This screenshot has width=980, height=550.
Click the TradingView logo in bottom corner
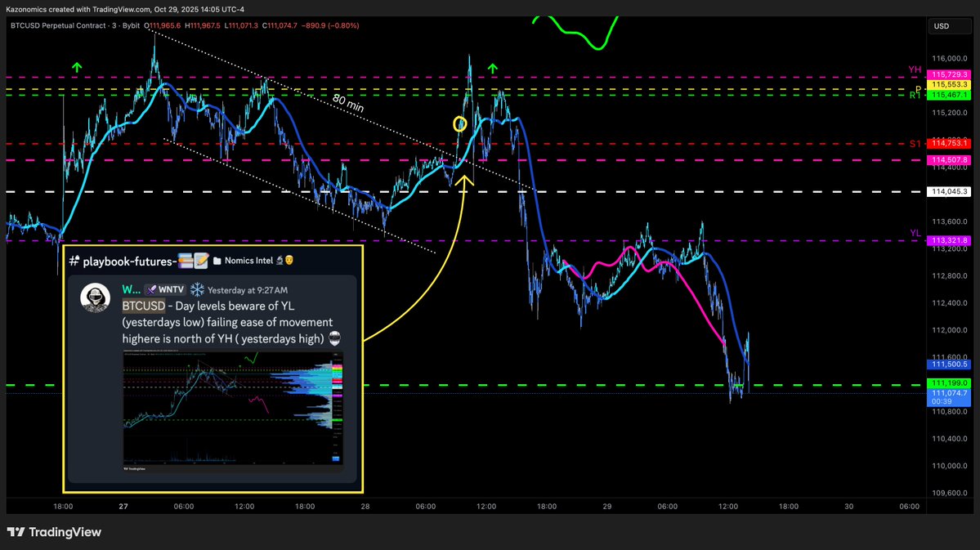coord(54,532)
